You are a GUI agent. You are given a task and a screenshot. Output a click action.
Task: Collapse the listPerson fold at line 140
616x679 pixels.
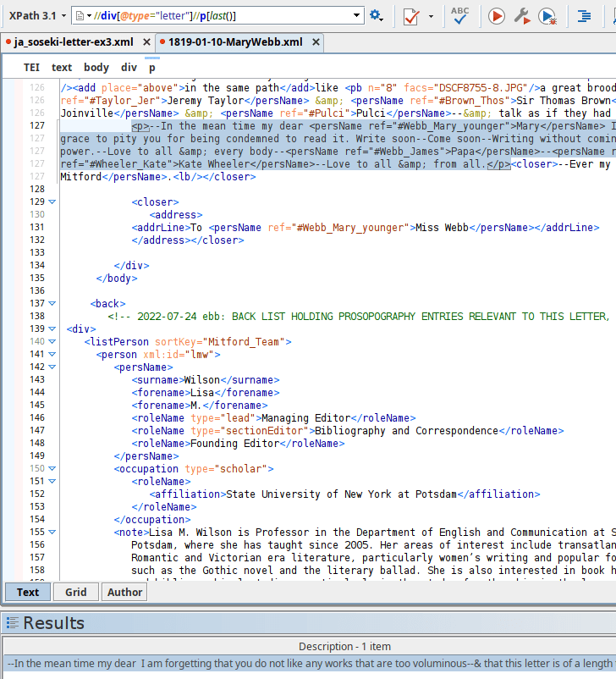coord(52,342)
